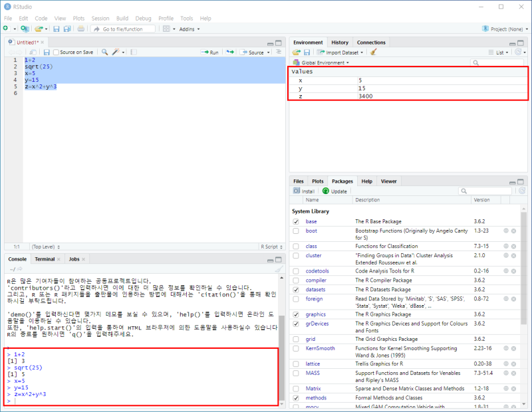The height and width of the screenshot is (412, 532).
Task: Uncheck the datasets package checkbox
Action: tap(295, 290)
